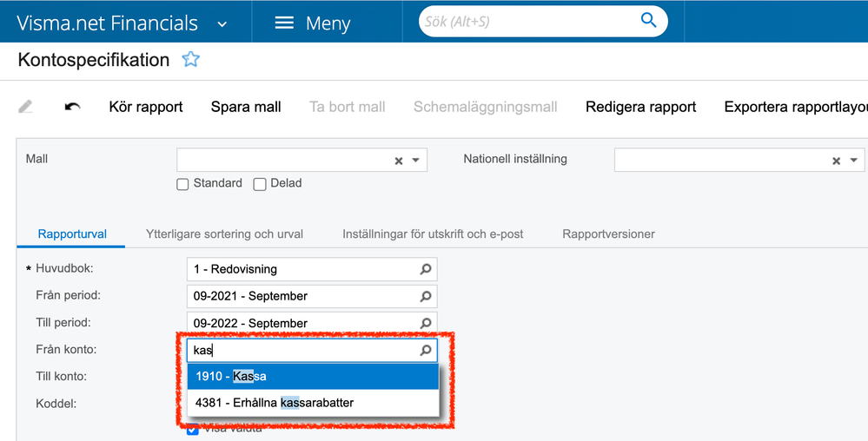The height and width of the screenshot is (441, 868).
Task: Expand the Visma.net Financials dropdown chevron
Action: point(222,23)
